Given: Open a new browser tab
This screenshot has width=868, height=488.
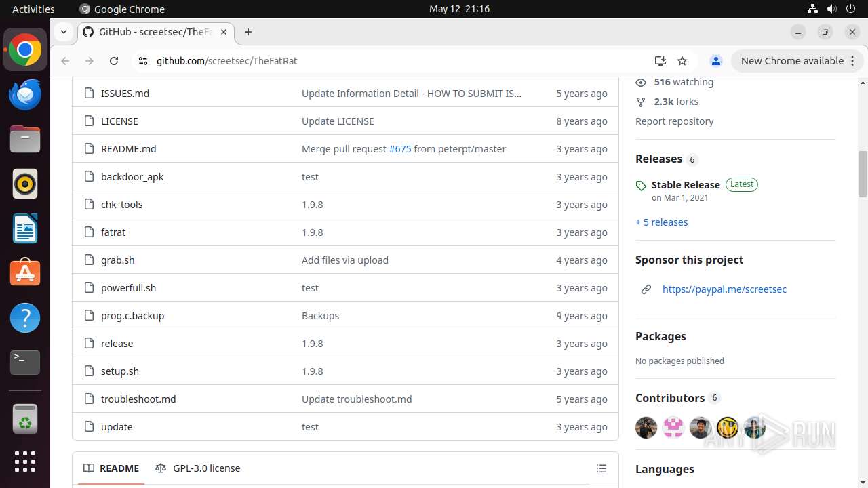Looking at the screenshot, I should [248, 32].
